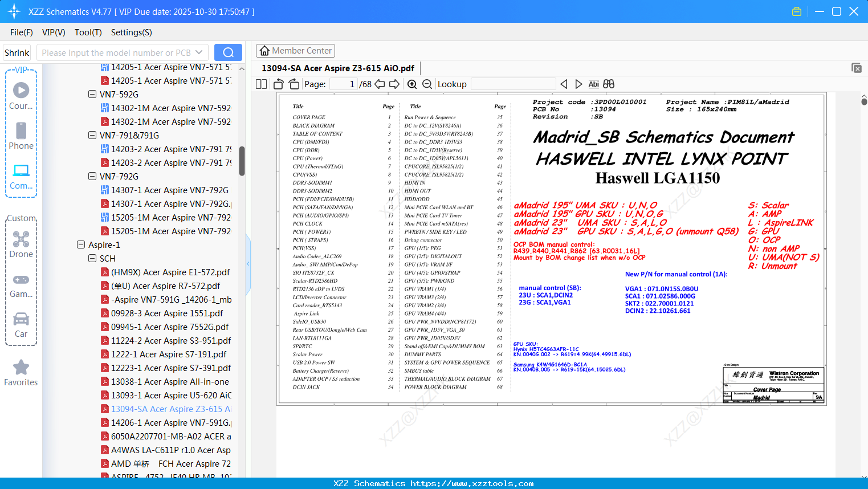The image size is (868, 489).
Task: Find the next Lookup match
Action: (578, 84)
